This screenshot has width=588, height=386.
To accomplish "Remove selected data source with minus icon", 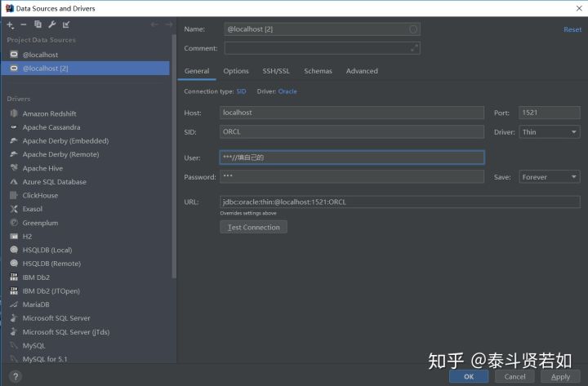I will coord(24,24).
